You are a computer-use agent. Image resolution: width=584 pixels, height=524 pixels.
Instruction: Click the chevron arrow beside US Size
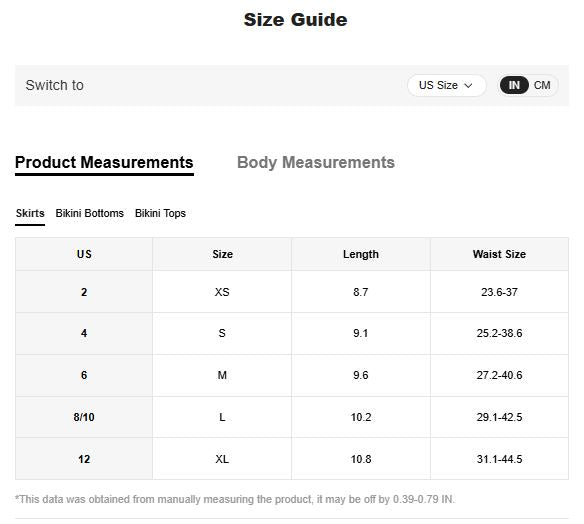pyautogui.click(x=468, y=86)
